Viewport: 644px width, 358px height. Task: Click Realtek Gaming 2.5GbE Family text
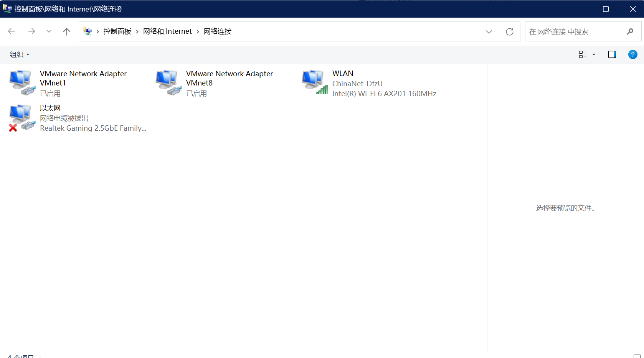pyautogui.click(x=93, y=128)
